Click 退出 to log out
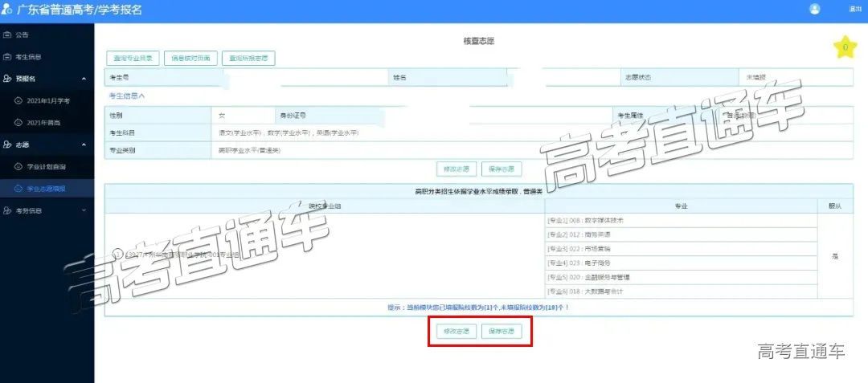This screenshot has width=868, height=383. [854, 9]
